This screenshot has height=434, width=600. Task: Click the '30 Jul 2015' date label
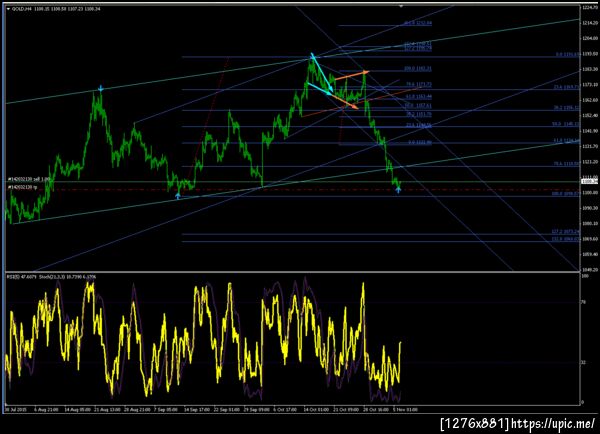click(16, 410)
